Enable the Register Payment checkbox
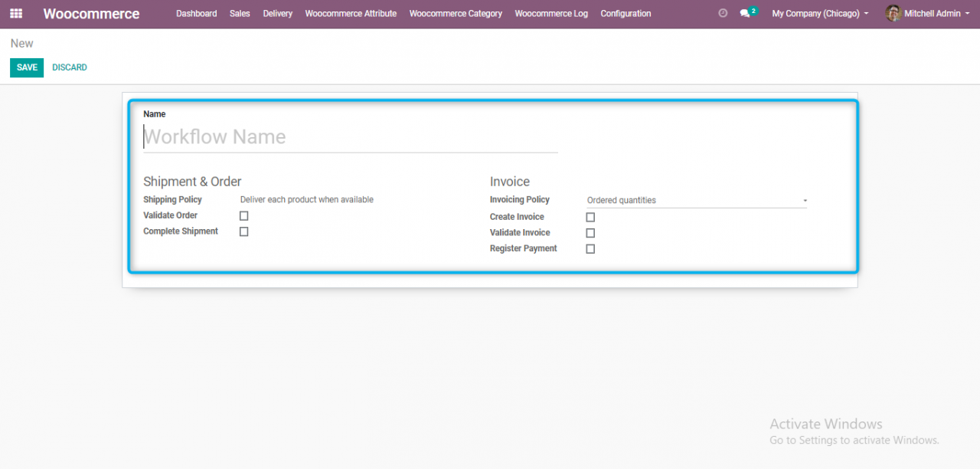980x469 pixels. pyautogui.click(x=590, y=248)
